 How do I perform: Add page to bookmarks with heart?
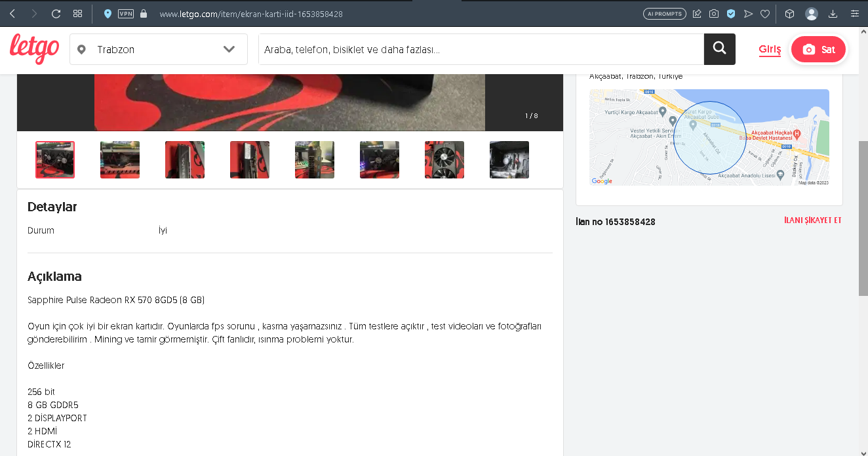764,14
